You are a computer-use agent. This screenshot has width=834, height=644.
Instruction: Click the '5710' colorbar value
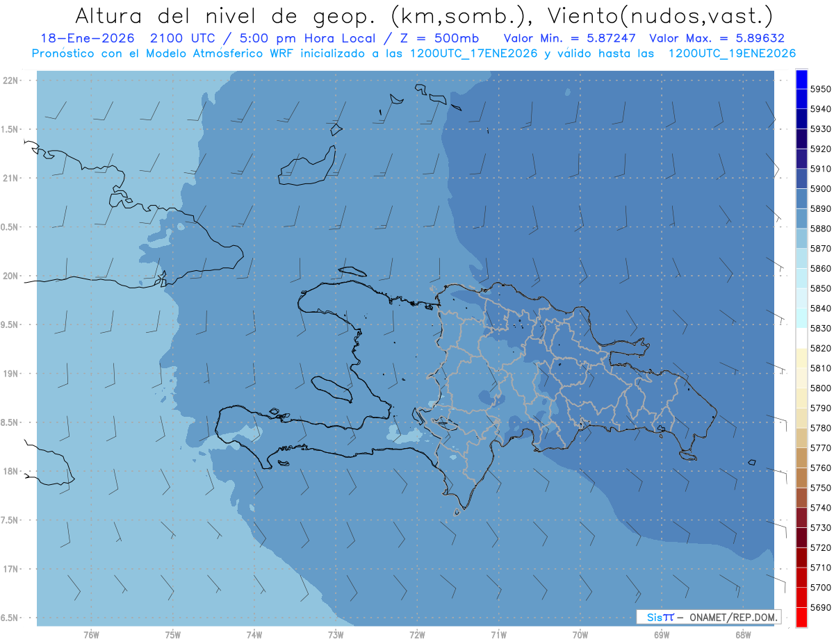click(821, 568)
